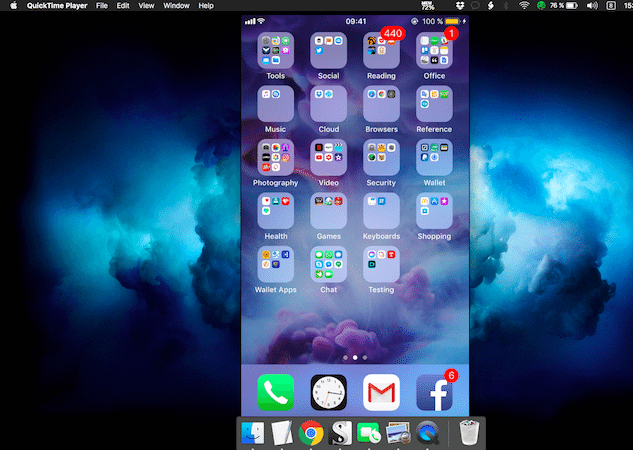The image size is (633, 450).
Task: Click the Mac battery 76 % indicator
Action: pos(564,6)
